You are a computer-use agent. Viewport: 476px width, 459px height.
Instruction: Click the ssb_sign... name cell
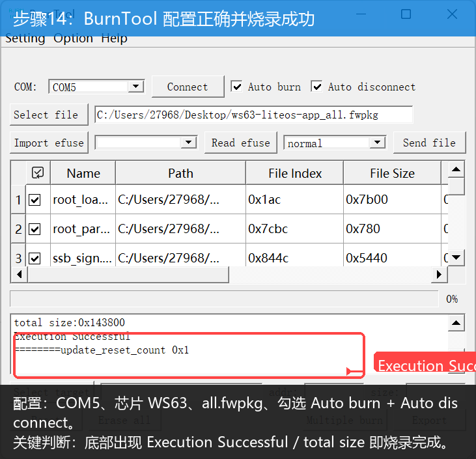pos(83,257)
